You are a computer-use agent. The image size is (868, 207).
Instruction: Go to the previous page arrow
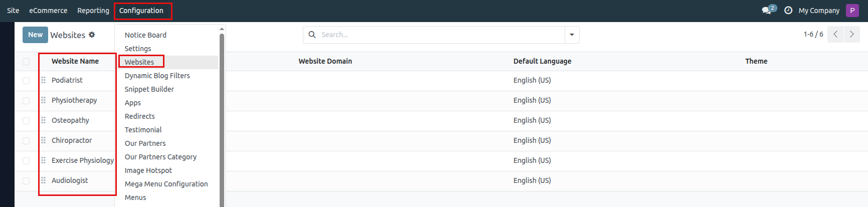point(835,35)
